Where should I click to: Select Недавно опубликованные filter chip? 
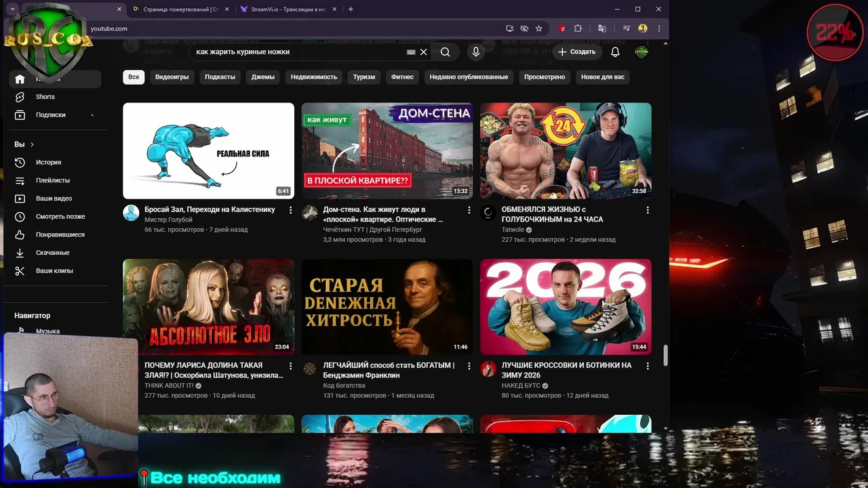469,77
